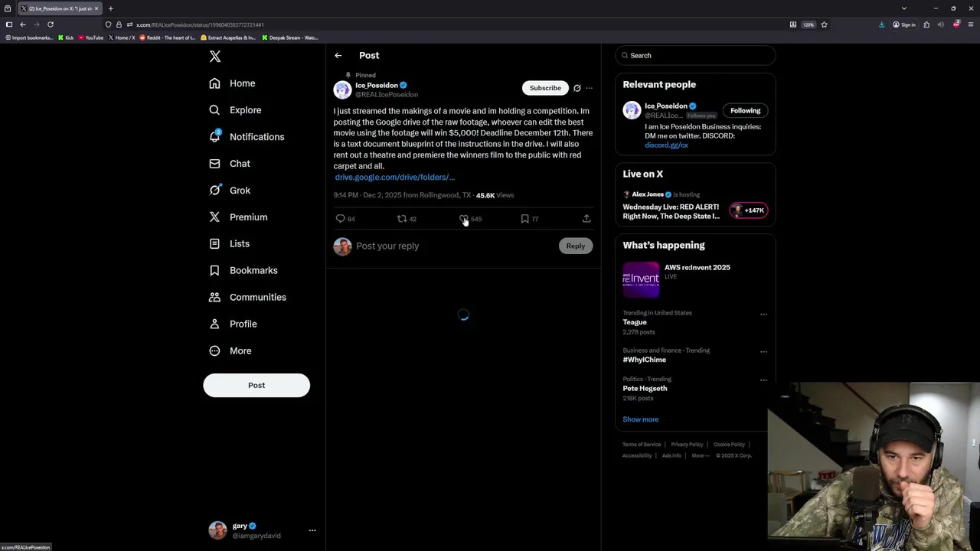
Task: Open Home from the sidebar
Action: (232, 83)
